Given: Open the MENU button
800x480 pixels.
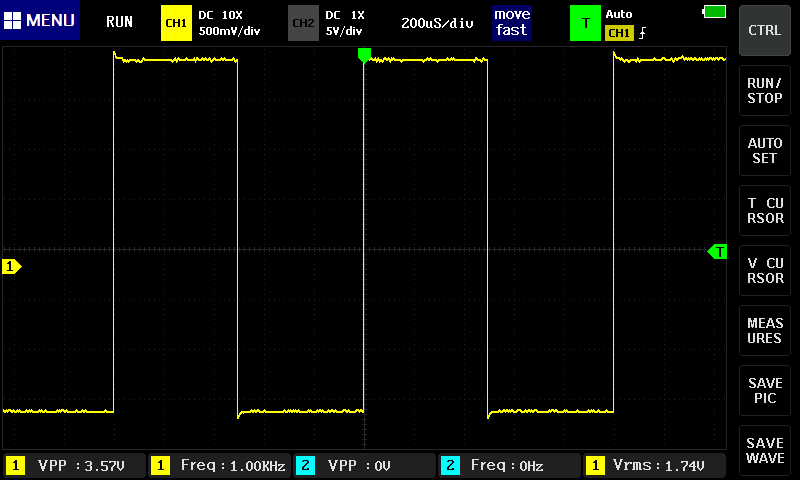Looking at the screenshot, I should point(40,22).
